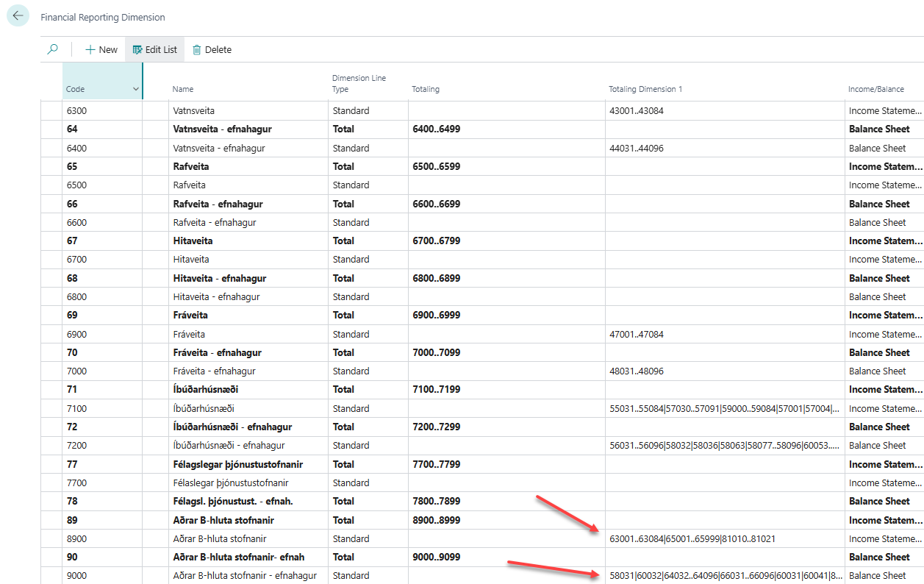Select the bold Hitaveita name in row 67
Viewport: 924px width, 584px height.
(191, 241)
